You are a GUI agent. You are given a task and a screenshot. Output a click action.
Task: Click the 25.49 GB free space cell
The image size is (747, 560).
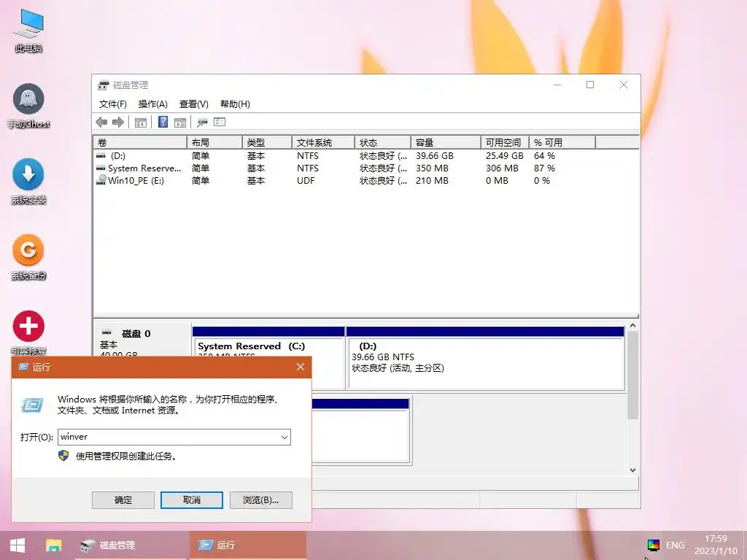coord(505,156)
